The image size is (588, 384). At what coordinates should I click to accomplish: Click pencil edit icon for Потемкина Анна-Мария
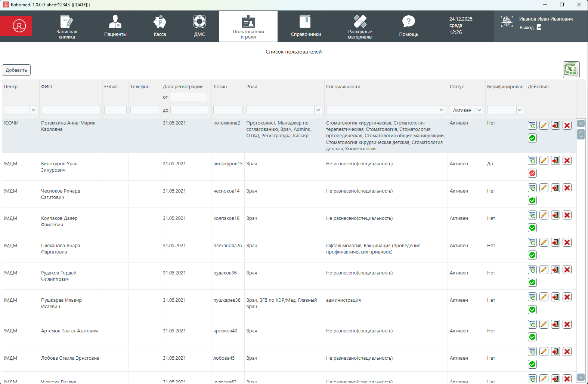click(544, 125)
